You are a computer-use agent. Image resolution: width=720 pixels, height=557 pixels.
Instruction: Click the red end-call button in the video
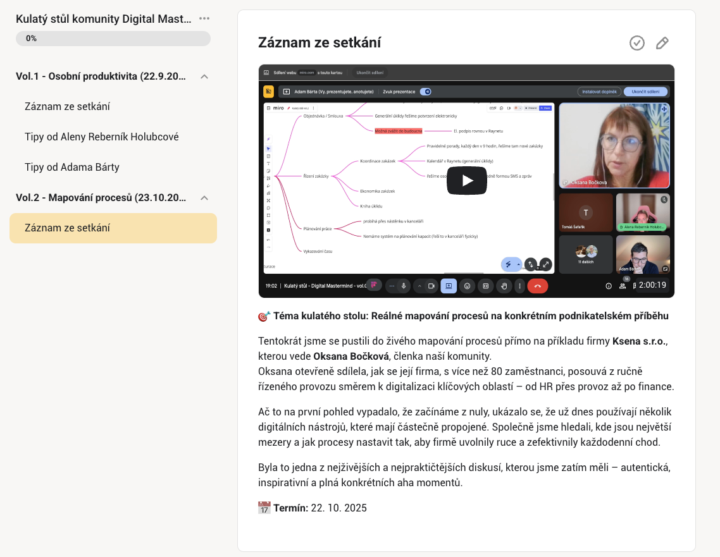click(537, 286)
